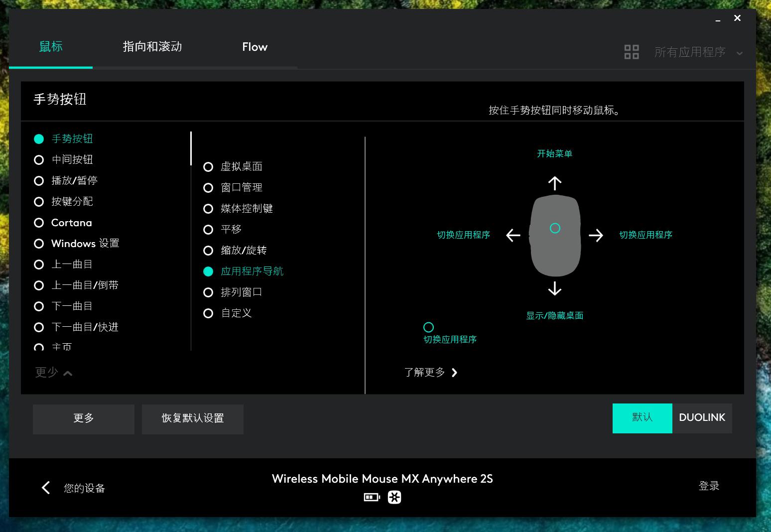
Task: Collapse the options list with 更少
Action: 53,372
